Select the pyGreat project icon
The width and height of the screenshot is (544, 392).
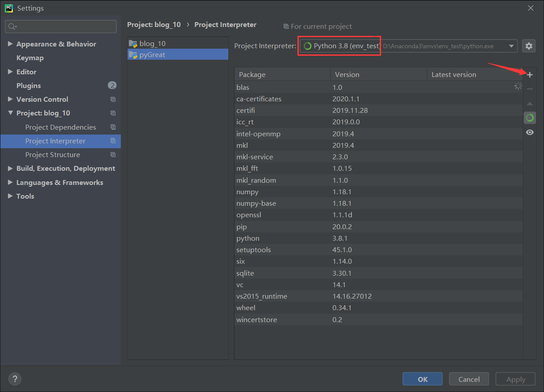[133, 55]
